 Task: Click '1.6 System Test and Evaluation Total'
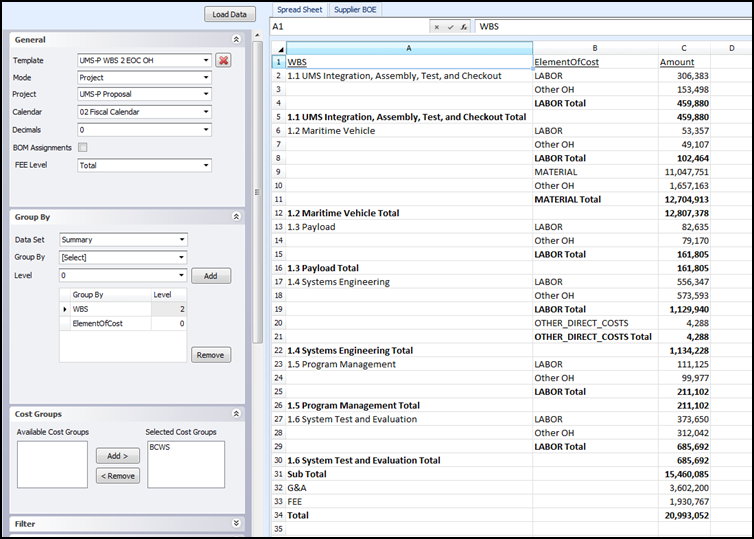(409, 461)
